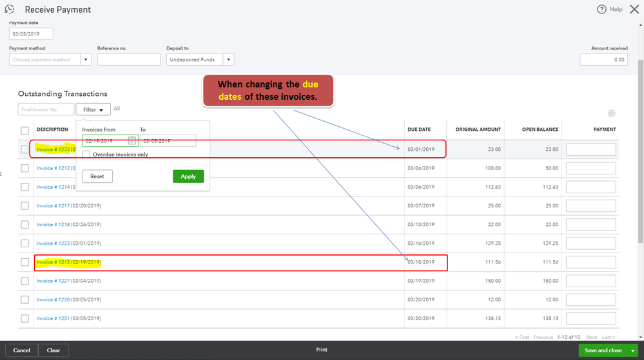Click the Cancel button
The height and width of the screenshot is (360, 644).
(21, 350)
